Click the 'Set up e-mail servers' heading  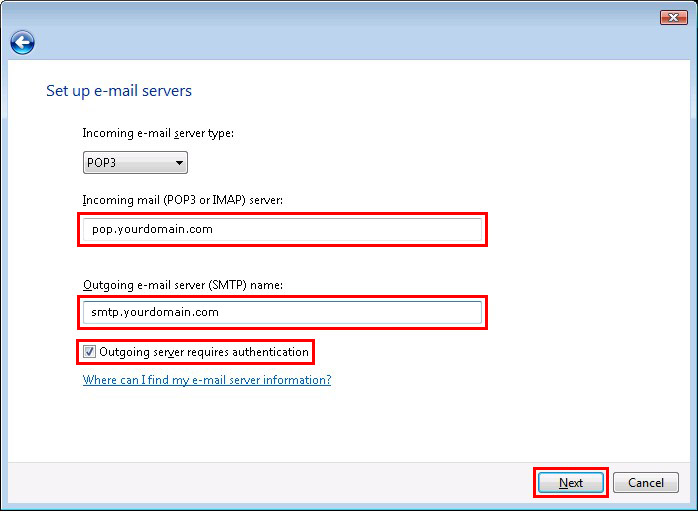pos(119,91)
